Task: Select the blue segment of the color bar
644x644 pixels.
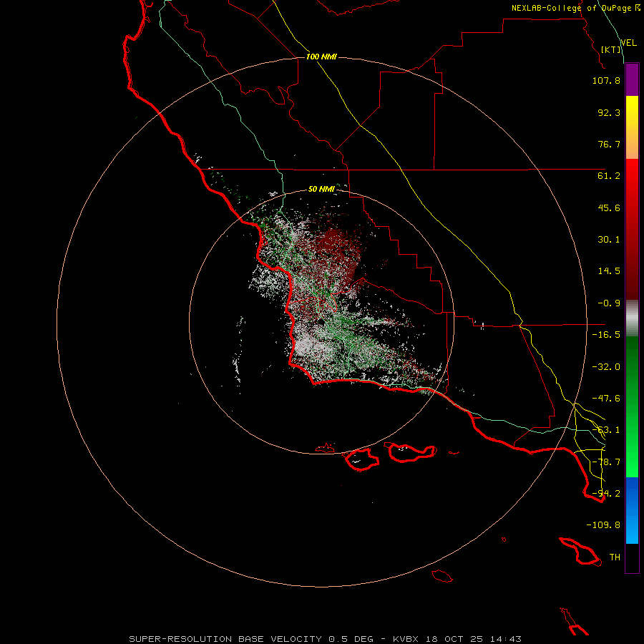Action: click(x=632, y=510)
